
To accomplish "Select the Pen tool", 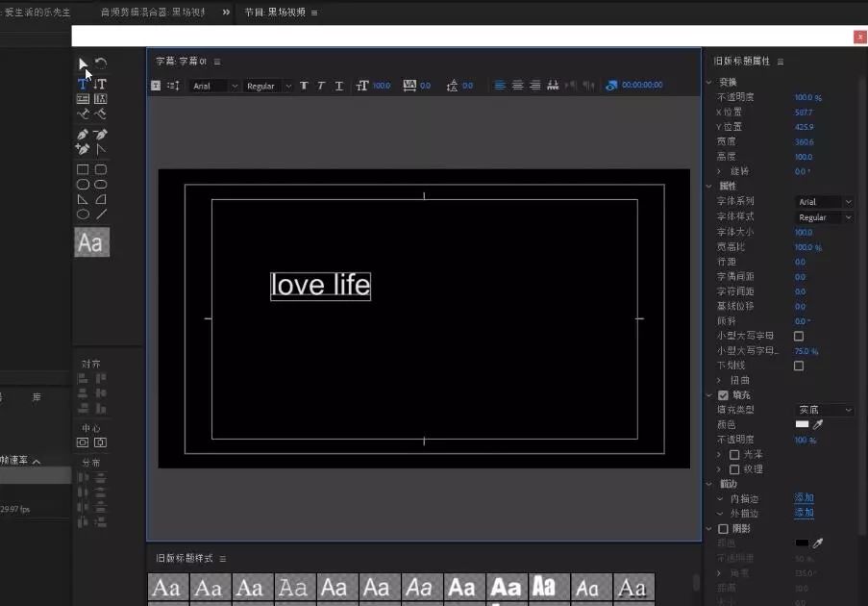I will [x=83, y=134].
